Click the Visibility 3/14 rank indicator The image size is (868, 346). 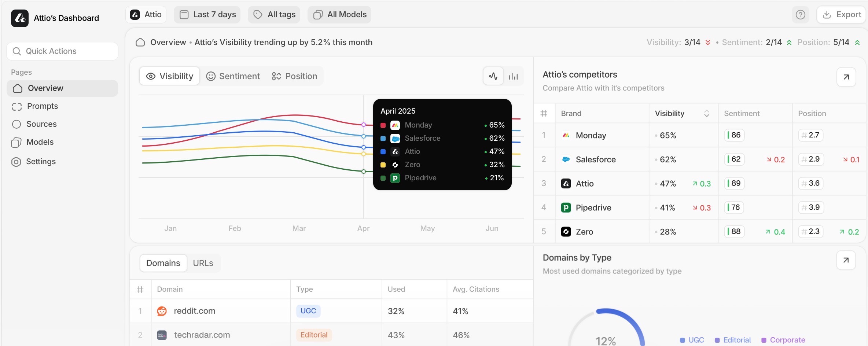678,43
